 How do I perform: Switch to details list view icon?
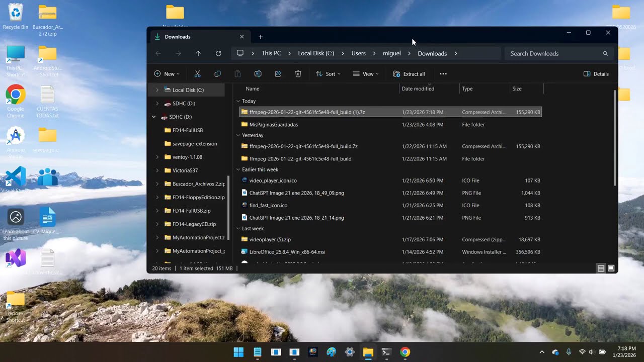pos(601,268)
